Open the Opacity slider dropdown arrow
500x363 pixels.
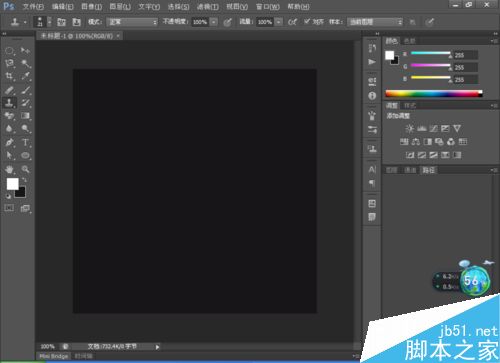click(214, 22)
